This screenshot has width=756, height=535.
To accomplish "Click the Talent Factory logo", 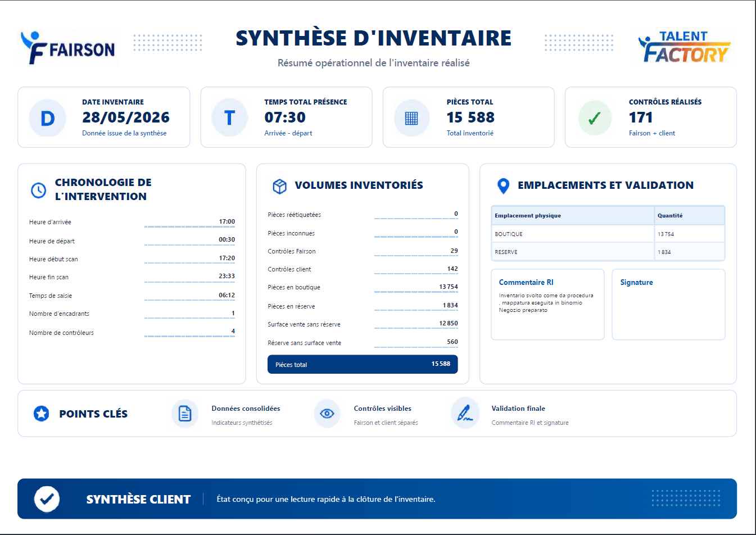I will pos(684,47).
